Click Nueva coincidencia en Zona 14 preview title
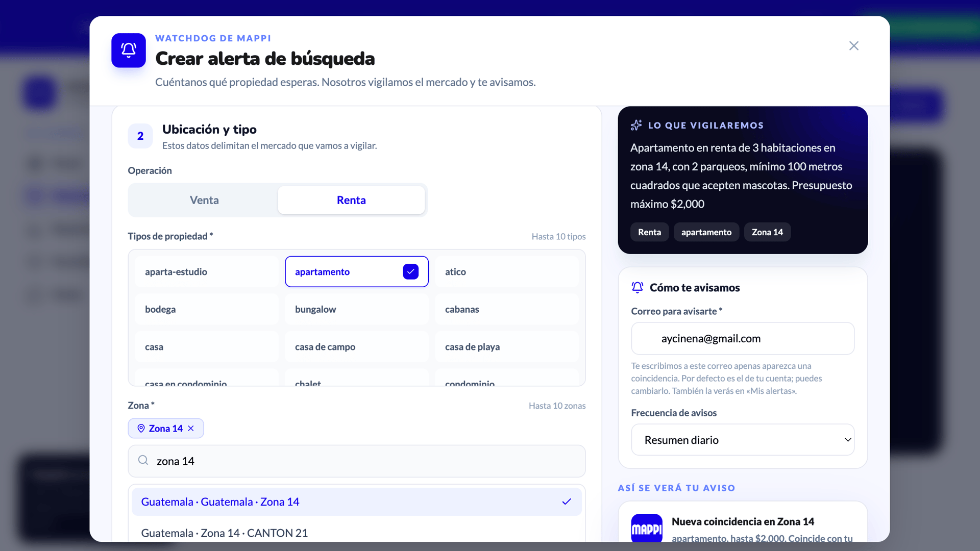Image resolution: width=980 pixels, height=551 pixels. coord(742,521)
